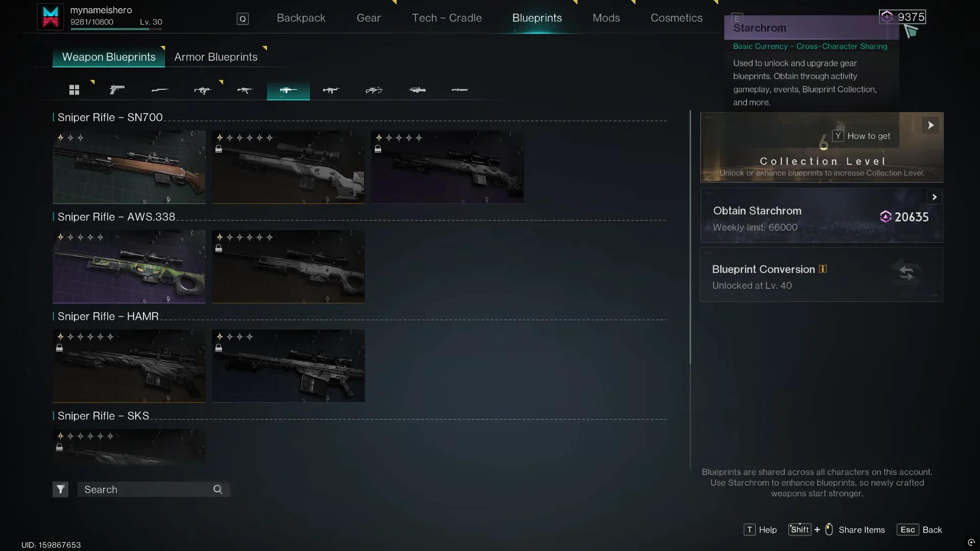Click the Q key previous-tab icon
Image resolution: width=980 pixels, height=551 pixels.
coord(243,19)
